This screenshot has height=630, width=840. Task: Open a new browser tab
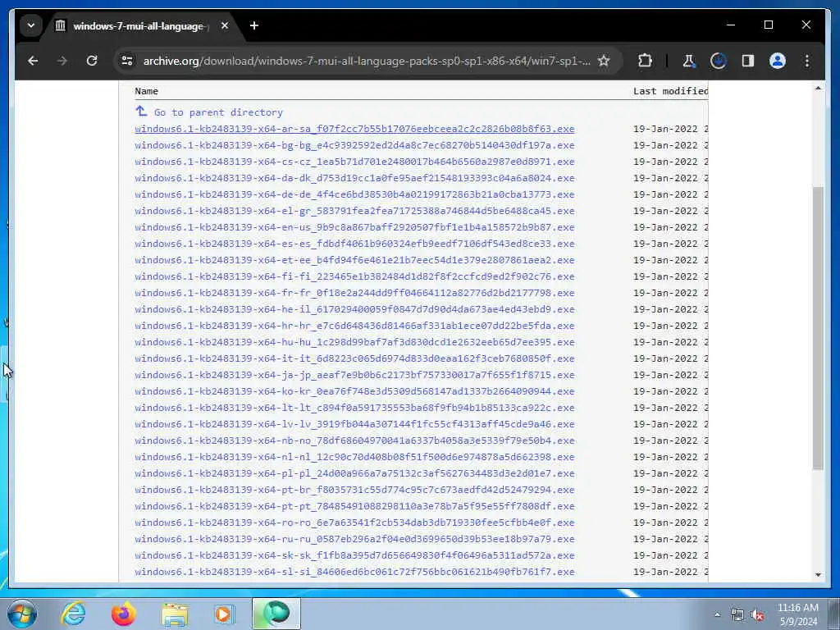[254, 25]
